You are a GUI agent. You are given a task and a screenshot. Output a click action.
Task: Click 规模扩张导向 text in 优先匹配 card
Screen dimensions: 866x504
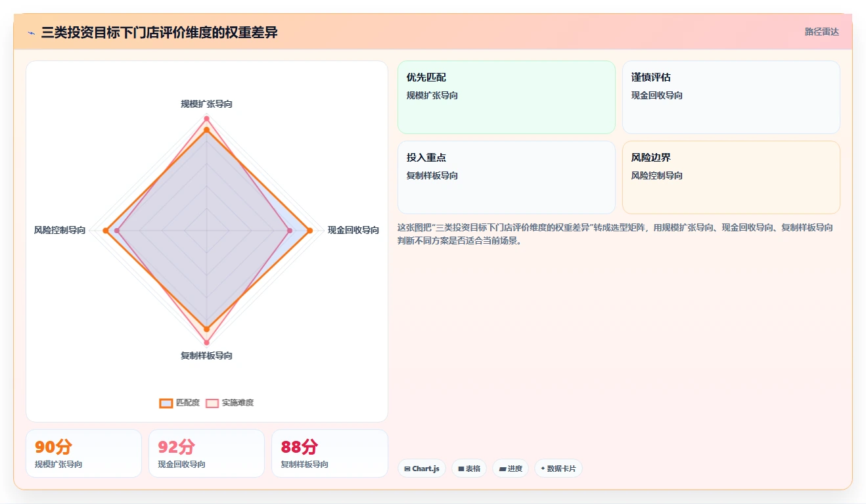click(432, 95)
